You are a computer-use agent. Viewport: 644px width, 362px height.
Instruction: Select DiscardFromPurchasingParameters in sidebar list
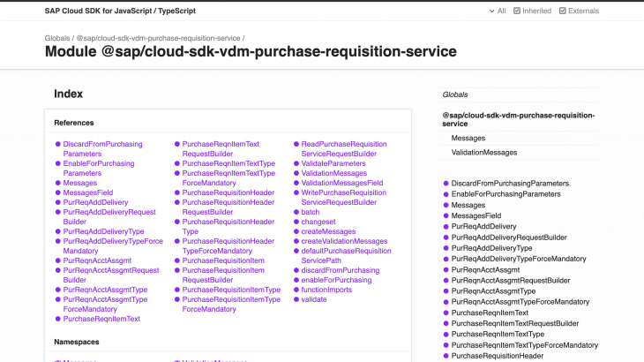point(510,184)
